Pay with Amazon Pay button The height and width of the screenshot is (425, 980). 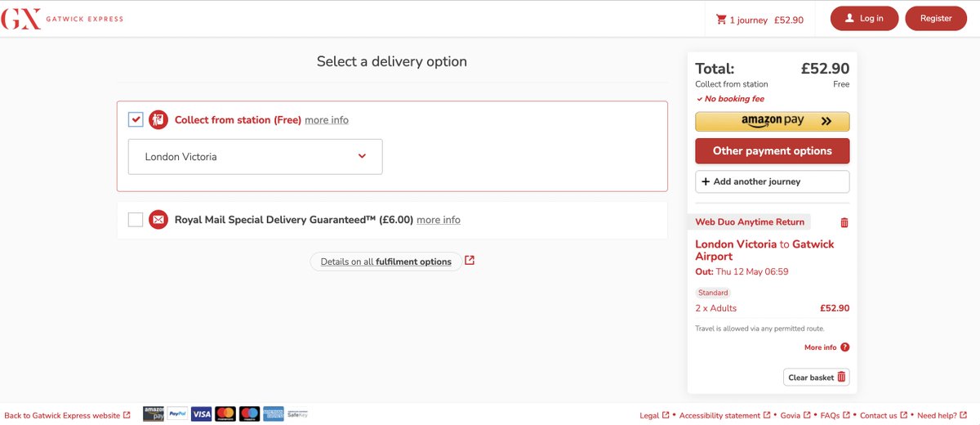772,121
